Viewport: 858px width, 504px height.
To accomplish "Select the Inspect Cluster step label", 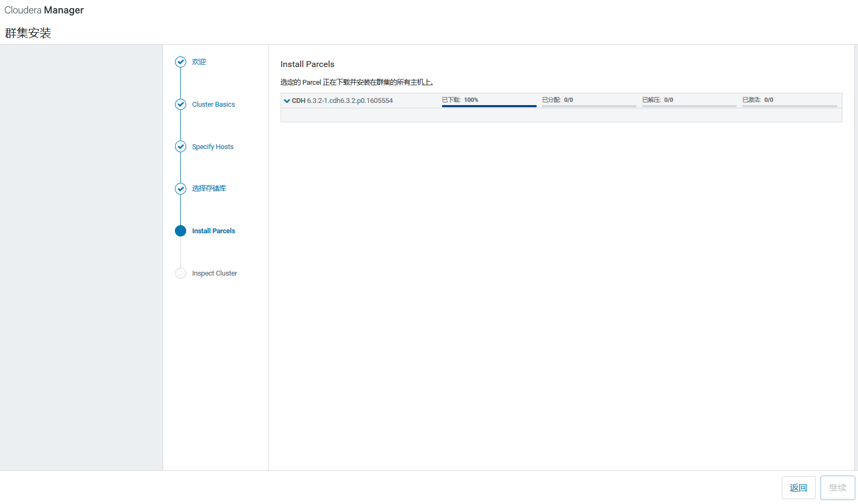I will [215, 273].
